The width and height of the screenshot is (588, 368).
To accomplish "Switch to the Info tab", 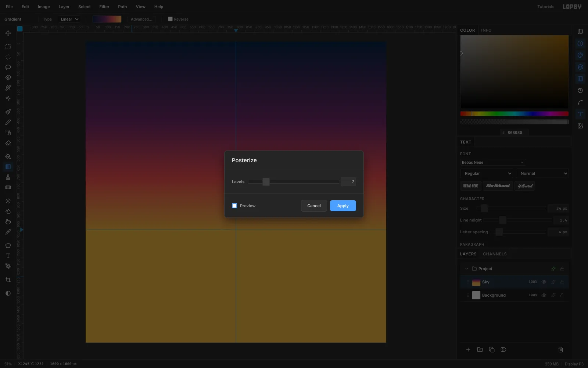I will tap(486, 30).
